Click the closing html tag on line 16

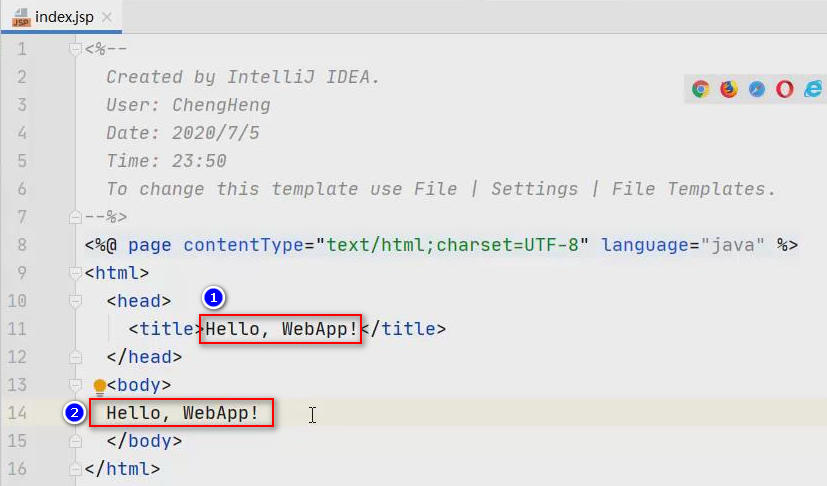(122, 469)
